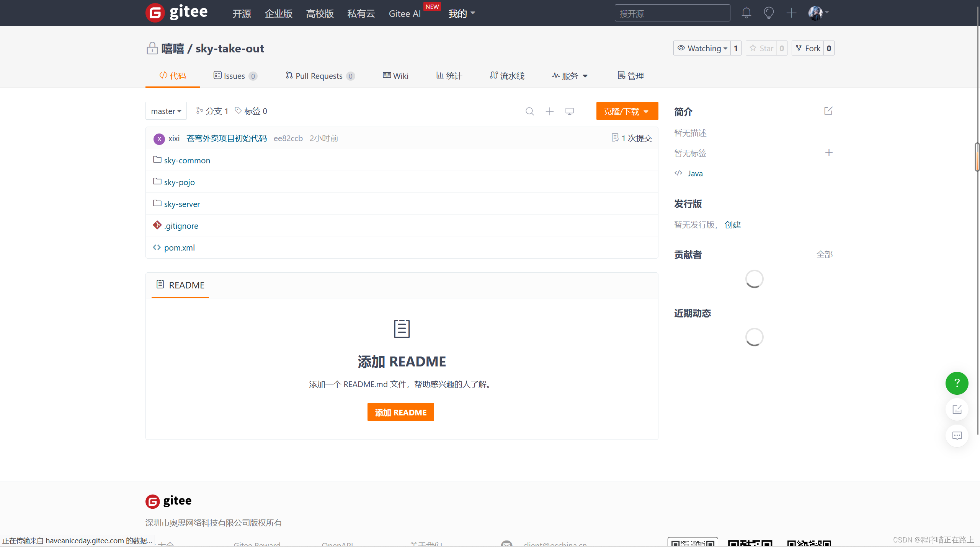Open the Pull Requests tab
The width and height of the screenshot is (980, 547).
click(320, 76)
